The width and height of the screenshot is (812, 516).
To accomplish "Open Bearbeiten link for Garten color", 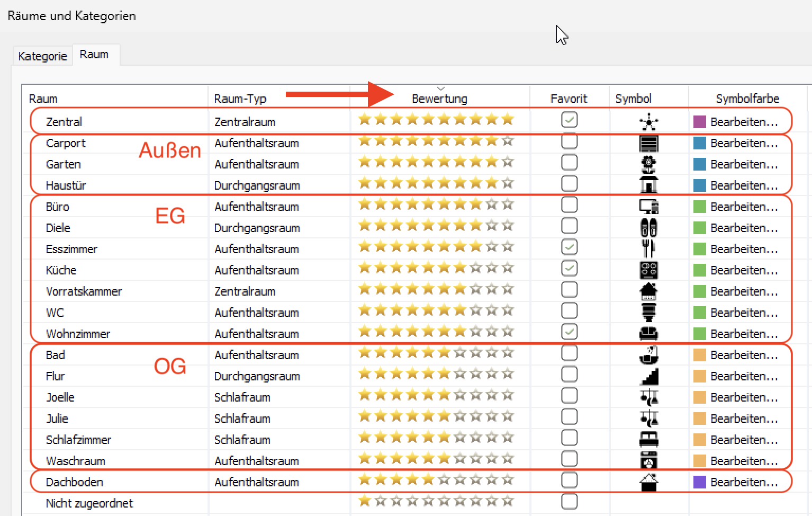I will click(x=744, y=164).
